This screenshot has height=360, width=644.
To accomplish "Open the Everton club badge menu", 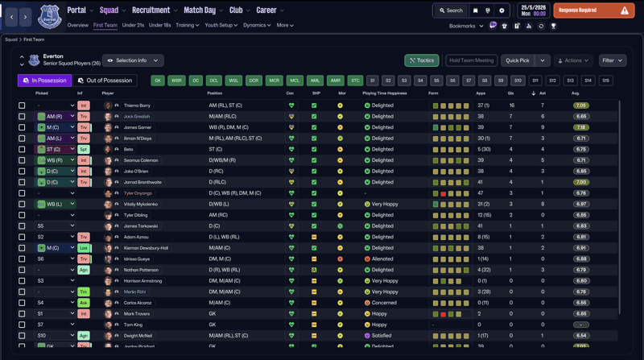I will (50, 17).
